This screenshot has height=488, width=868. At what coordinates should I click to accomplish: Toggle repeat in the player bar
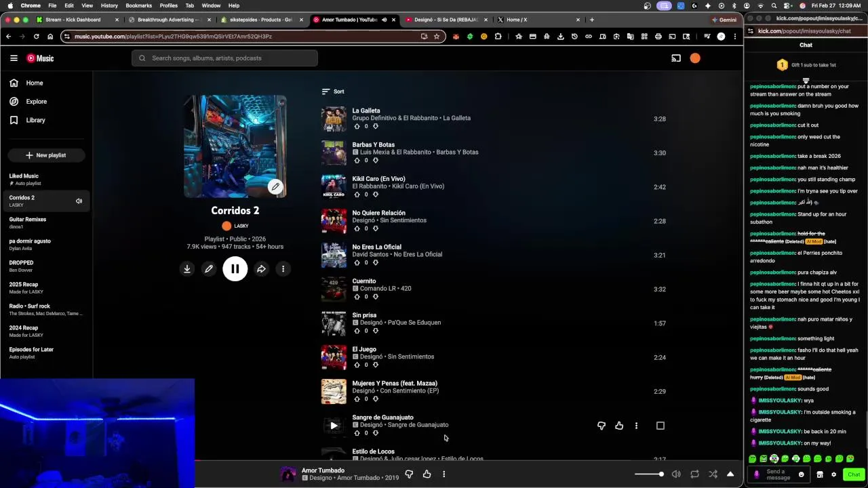click(695, 474)
